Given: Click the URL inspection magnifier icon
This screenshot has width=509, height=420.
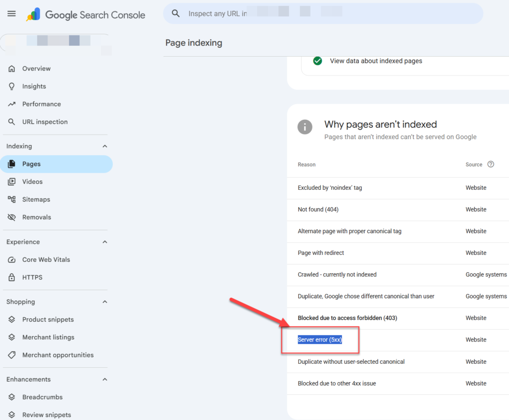Looking at the screenshot, I should [x=12, y=122].
